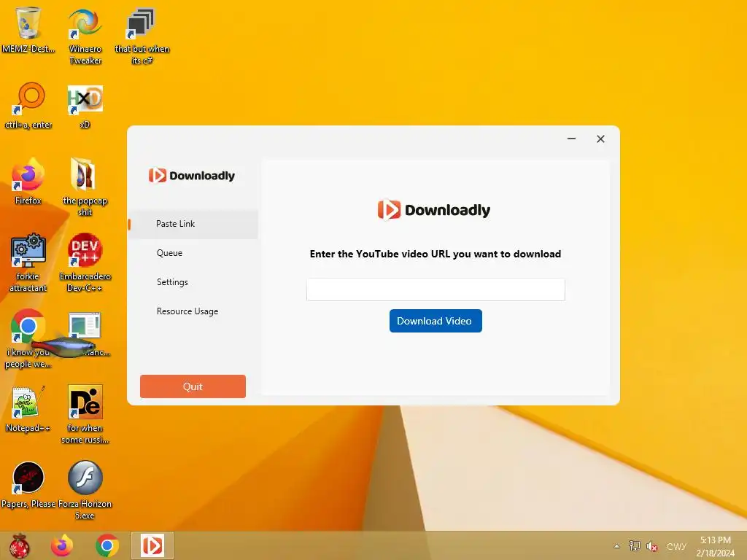
Task: Select the MEMZ-Dest recycle bin desktop icon
Action: coord(28,29)
